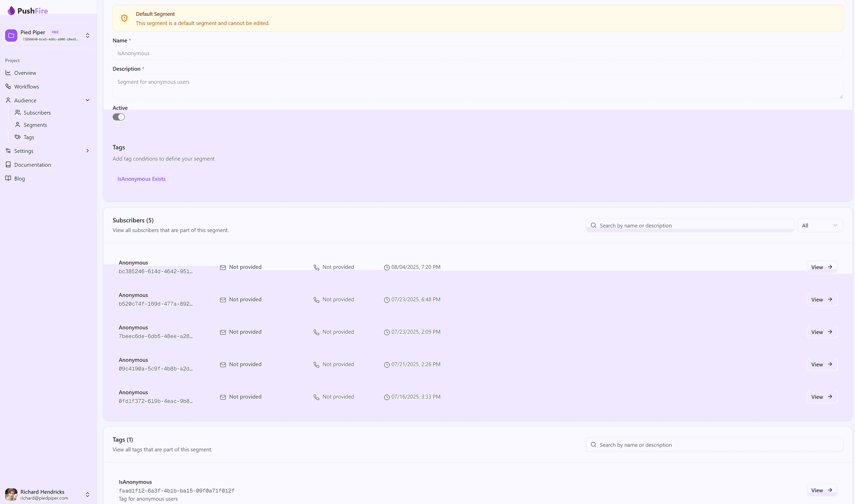Open the All filter dropdown

[820, 225]
